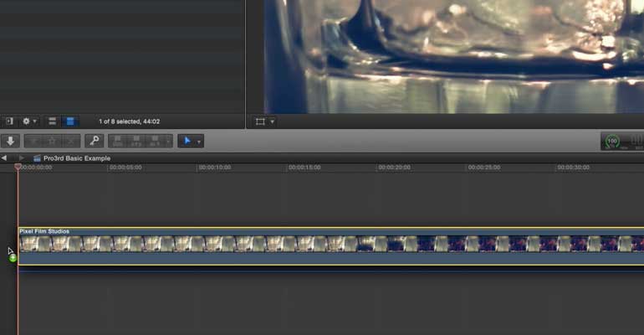Open the keyword editor key icon
This screenshot has height=335, width=644.
[x=94, y=141]
